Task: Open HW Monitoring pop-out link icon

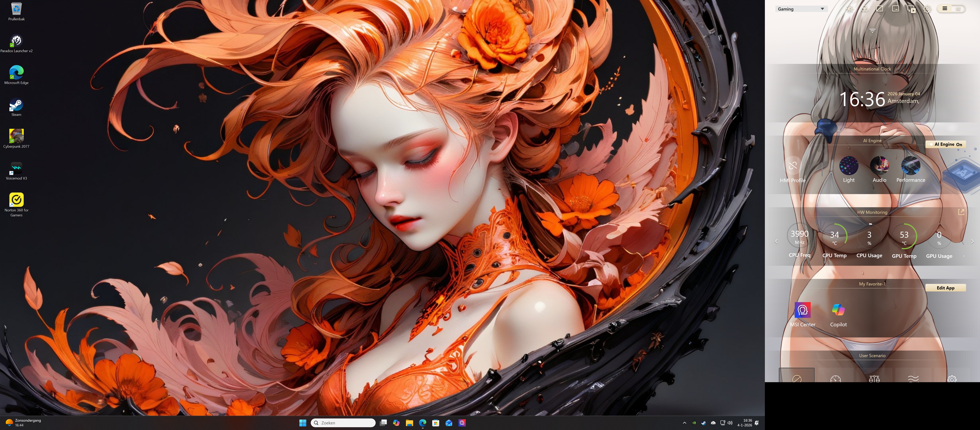Action: 961,212
